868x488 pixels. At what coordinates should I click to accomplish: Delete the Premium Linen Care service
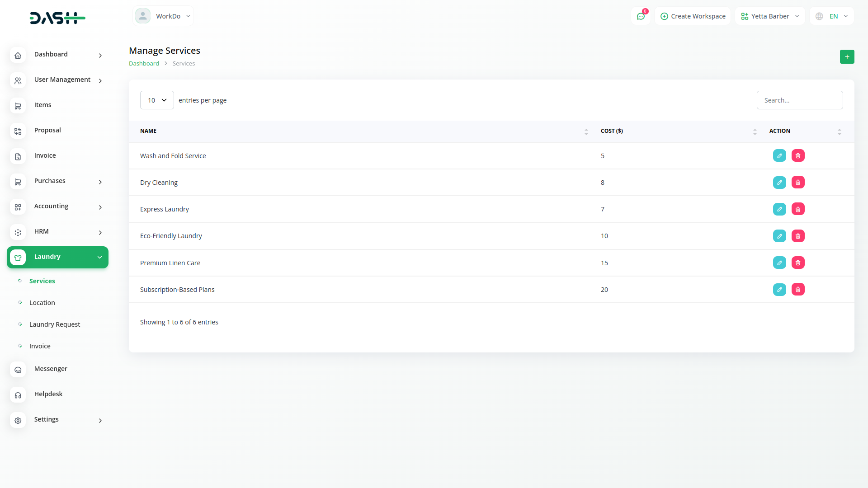[x=798, y=263]
